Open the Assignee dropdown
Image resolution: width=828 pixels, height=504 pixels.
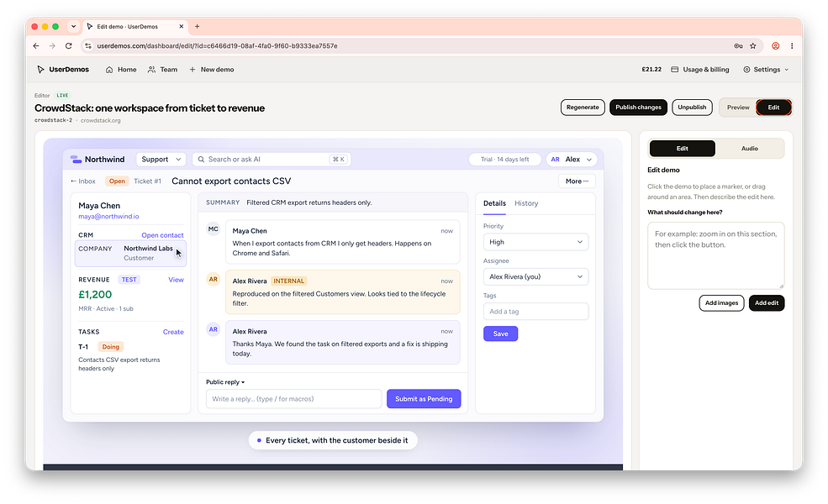pyautogui.click(x=535, y=276)
